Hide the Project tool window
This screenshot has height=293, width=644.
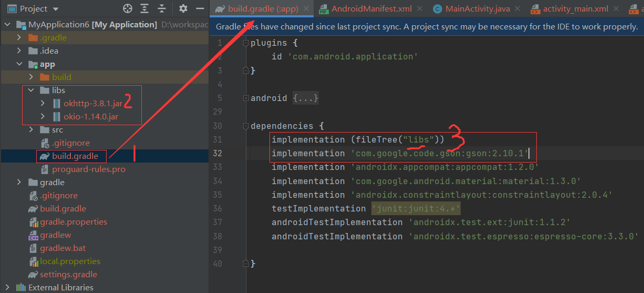[x=199, y=8]
